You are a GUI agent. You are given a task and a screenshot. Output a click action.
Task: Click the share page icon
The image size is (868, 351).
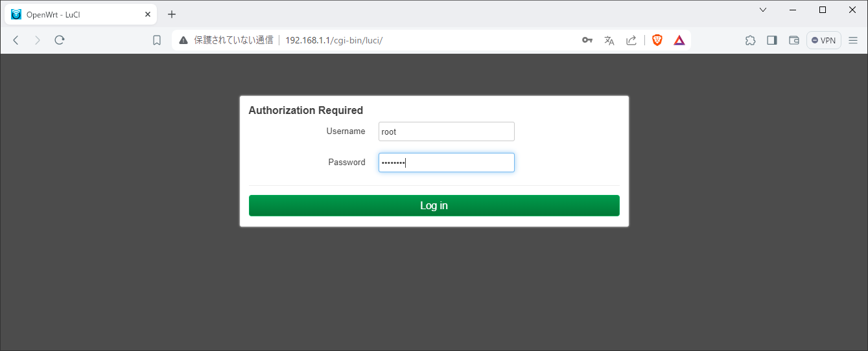[631, 40]
